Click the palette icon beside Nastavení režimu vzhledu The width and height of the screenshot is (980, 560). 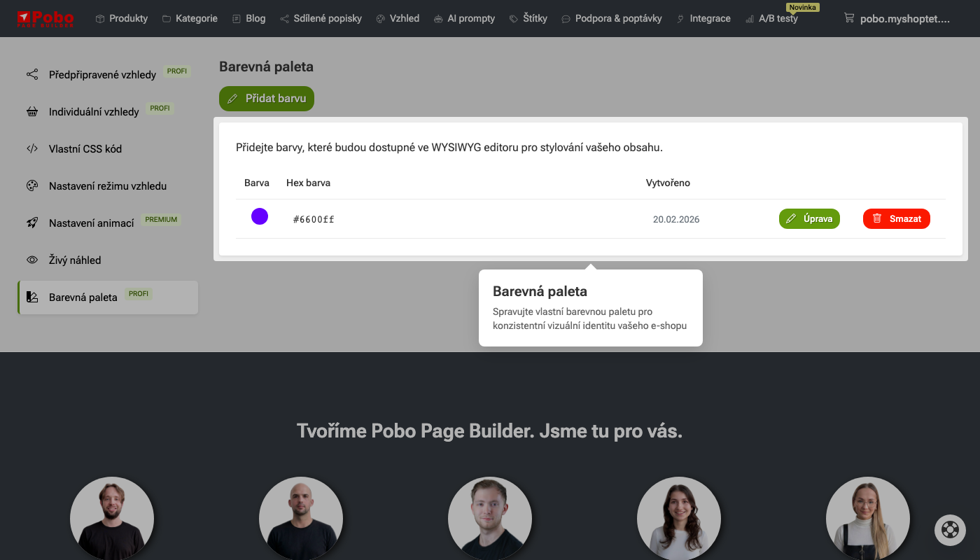[x=32, y=185]
